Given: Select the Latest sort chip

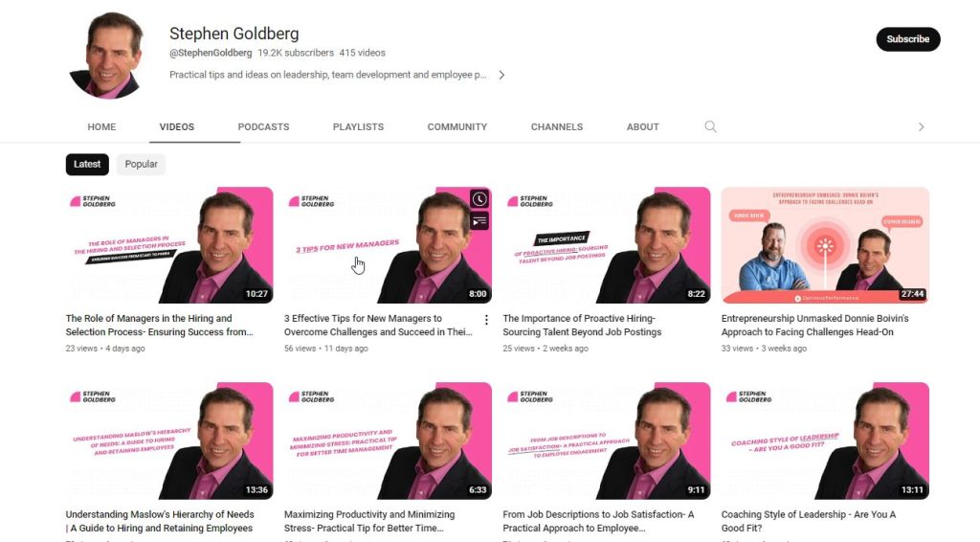Looking at the screenshot, I should pyautogui.click(x=87, y=165).
